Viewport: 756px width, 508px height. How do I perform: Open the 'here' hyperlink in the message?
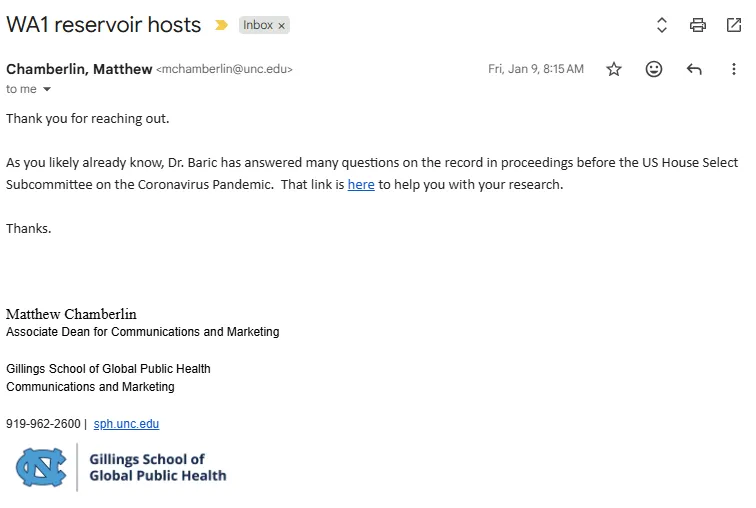coord(361,185)
